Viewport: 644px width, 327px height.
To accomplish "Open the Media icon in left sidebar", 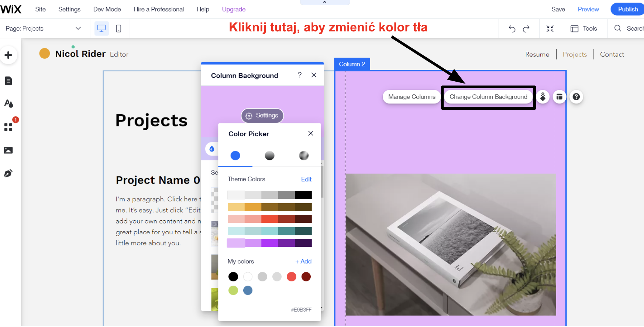I will point(8,150).
